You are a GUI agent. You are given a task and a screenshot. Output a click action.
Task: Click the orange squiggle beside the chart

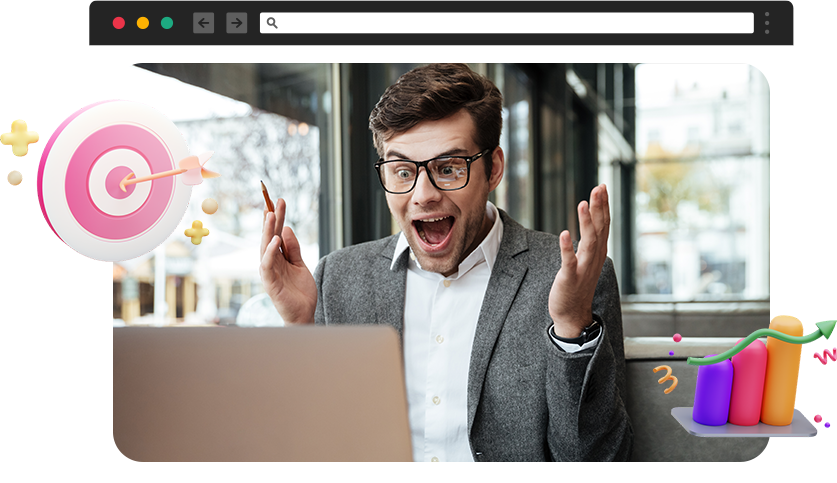[x=666, y=379]
